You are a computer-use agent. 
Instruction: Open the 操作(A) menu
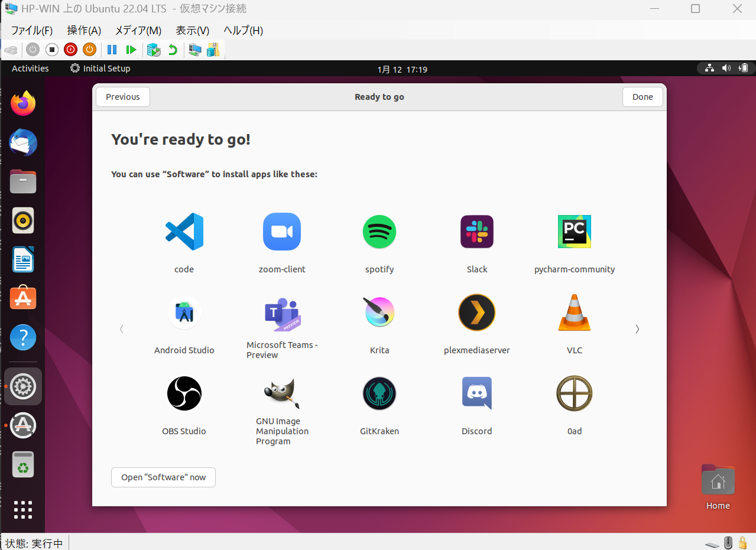(84, 30)
